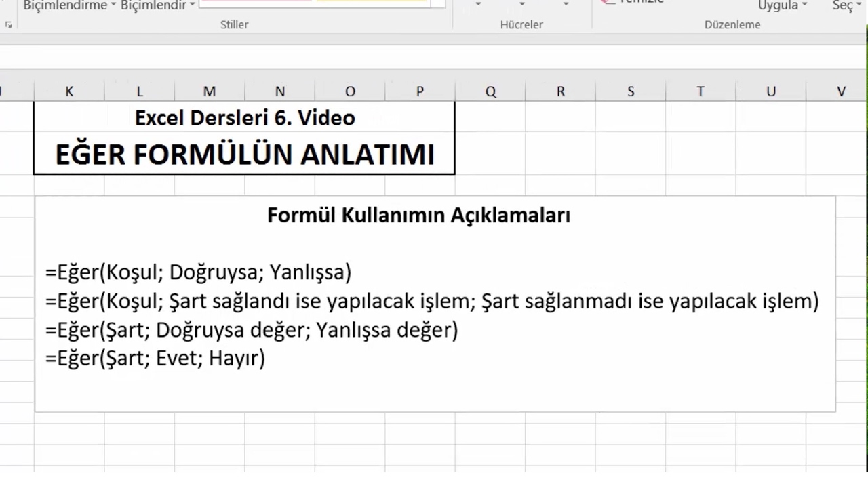The width and height of the screenshot is (868, 488).
Task: Click the '=Eğer(Koşul; Doğruysa; Yanlışsa)' line
Action: (x=198, y=272)
